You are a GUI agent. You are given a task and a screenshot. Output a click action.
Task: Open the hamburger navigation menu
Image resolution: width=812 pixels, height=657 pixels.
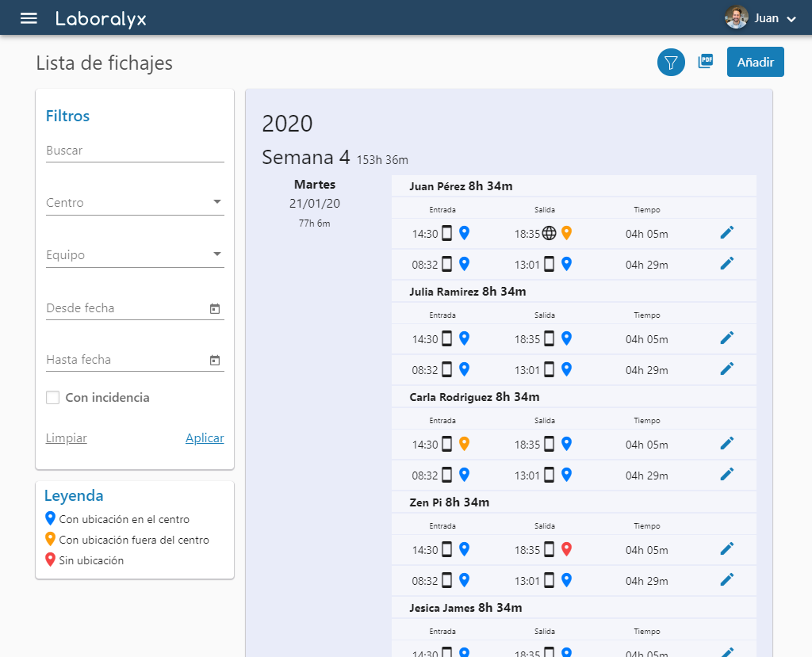point(29,19)
